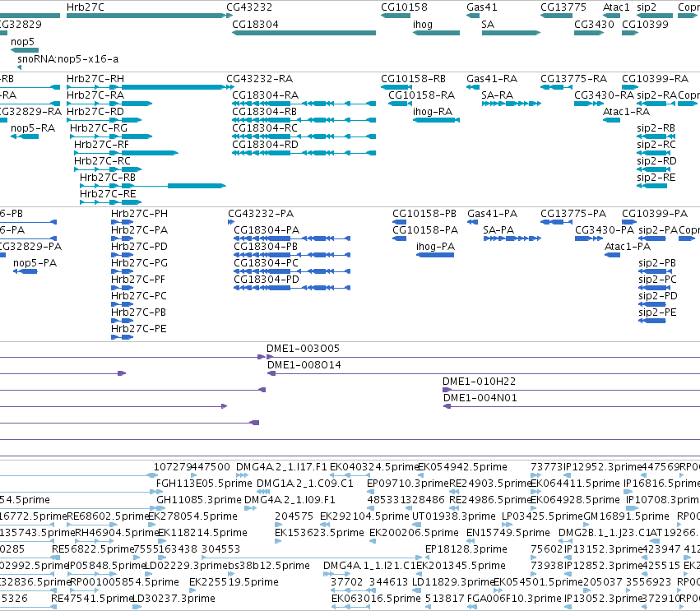Open the CG10399-RA transcript label

click(x=655, y=79)
